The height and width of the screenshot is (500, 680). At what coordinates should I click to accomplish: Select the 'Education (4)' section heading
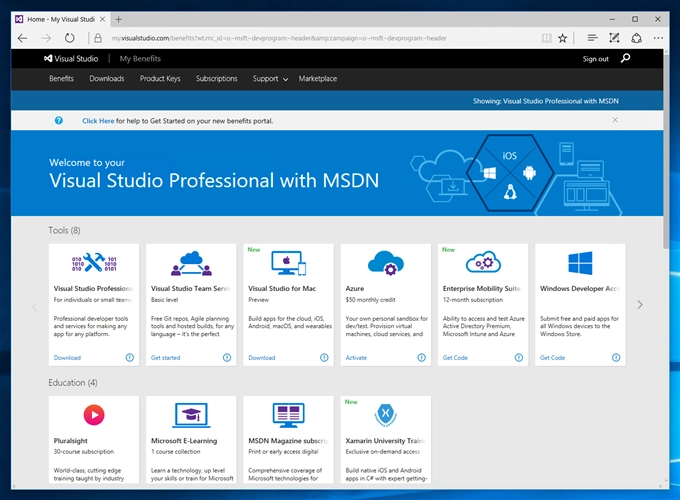click(73, 382)
